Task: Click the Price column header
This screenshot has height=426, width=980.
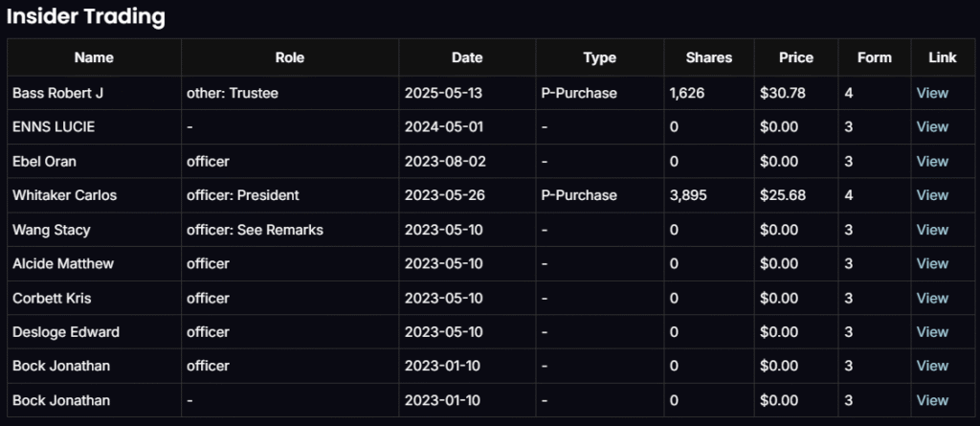Action: click(x=796, y=57)
